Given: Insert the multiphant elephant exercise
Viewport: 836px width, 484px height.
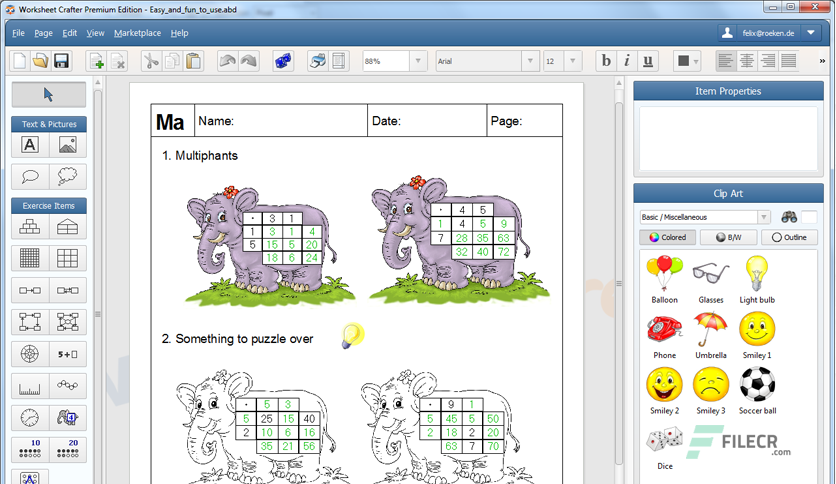Looking at the screenshot, I should [x=68, y=417].
